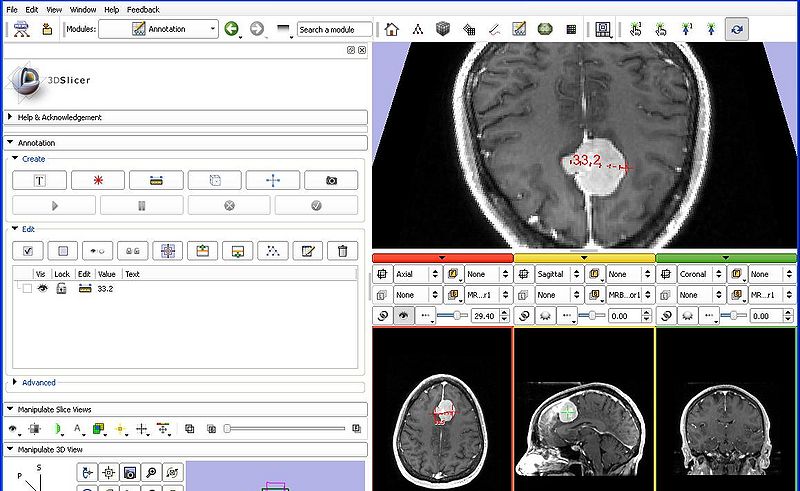800x491 pixels.
Task: Open the Data hierarchy module icon
Action: [418, 29]
